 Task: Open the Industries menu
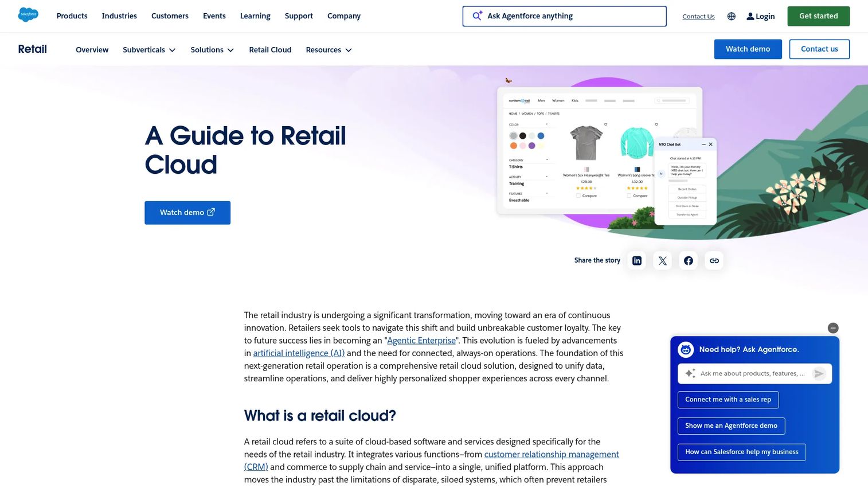click(119, 16)
